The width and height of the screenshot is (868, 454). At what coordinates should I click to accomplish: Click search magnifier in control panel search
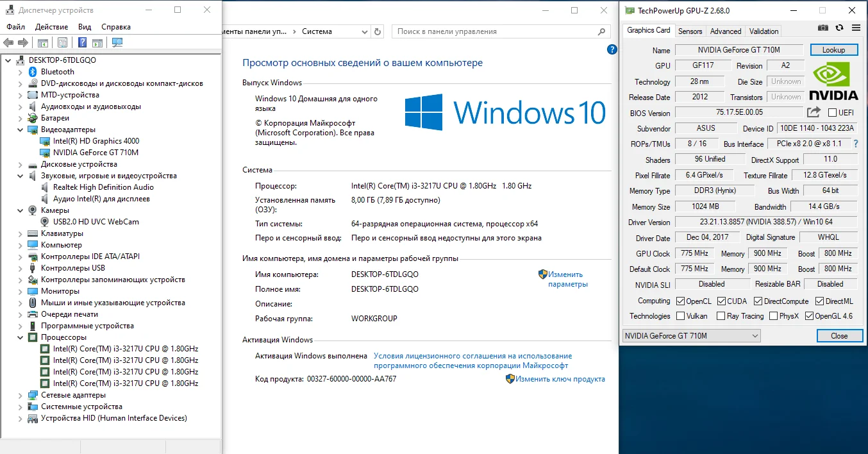tap(601, 31)
